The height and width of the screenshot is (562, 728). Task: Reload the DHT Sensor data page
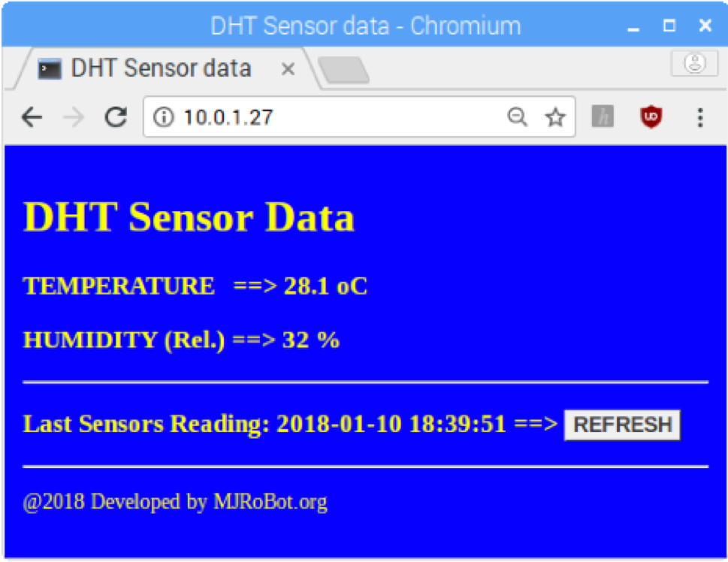[114, 116]
